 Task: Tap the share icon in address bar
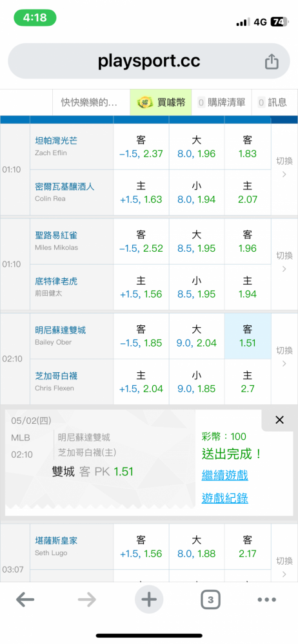(x=272, y=62)
